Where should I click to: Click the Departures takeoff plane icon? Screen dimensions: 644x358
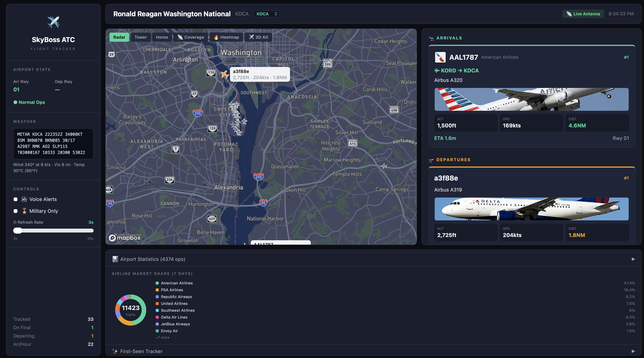(x=431, y=160)
